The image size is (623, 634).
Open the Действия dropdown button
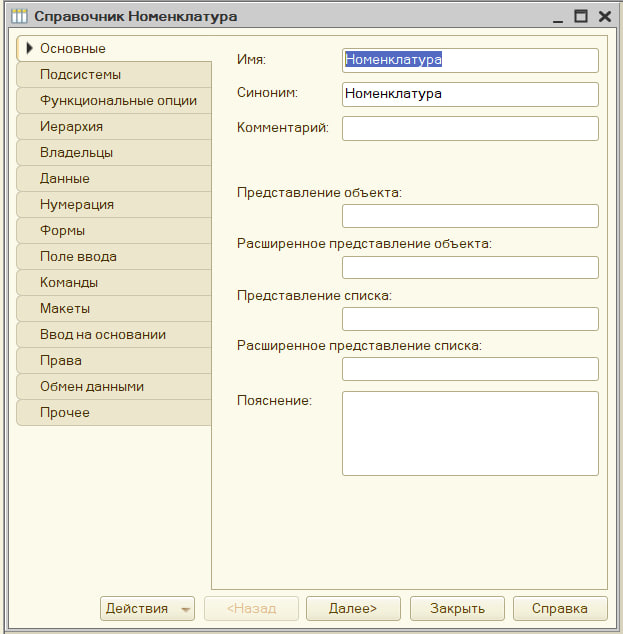147,608
